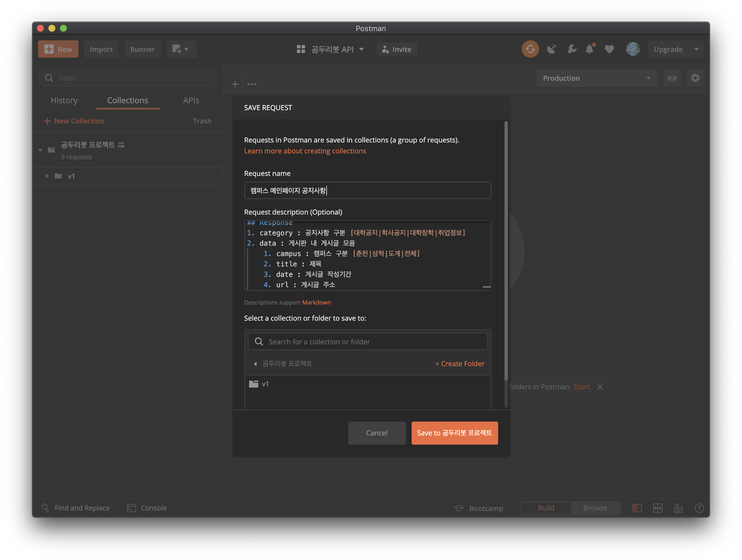Switch to the History tab
Viewport: 742px width, 560px height.
(x=64, y=100)
